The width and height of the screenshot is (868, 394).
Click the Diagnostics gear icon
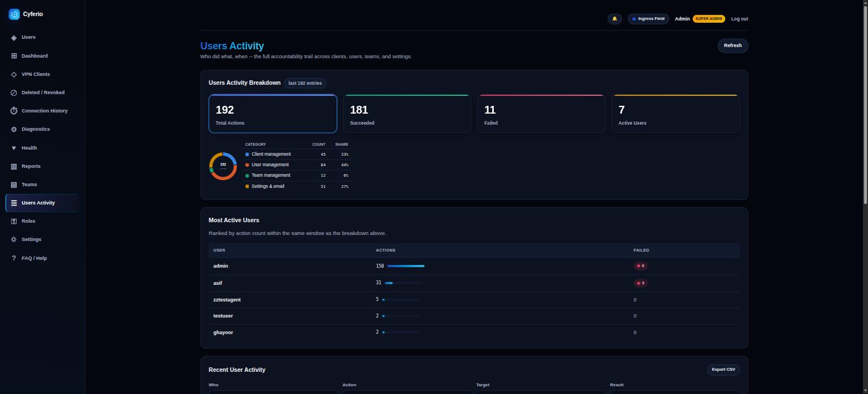click(x=14, y=129)
